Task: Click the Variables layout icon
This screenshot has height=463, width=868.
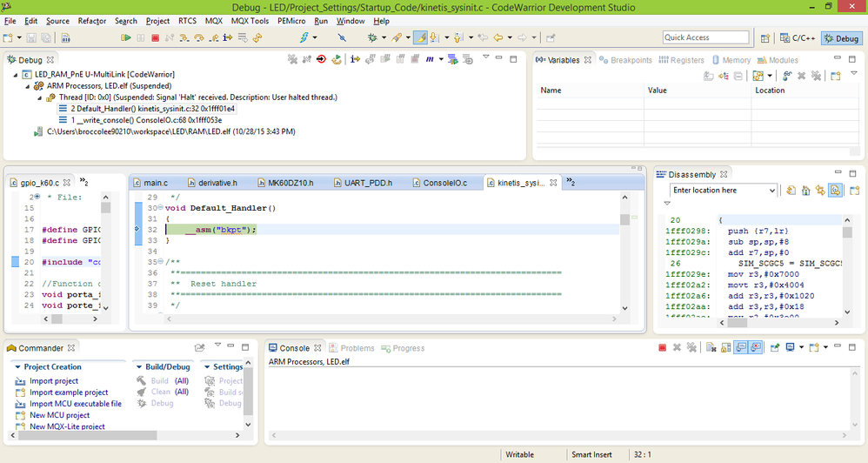Action: (x=758, y=76)
